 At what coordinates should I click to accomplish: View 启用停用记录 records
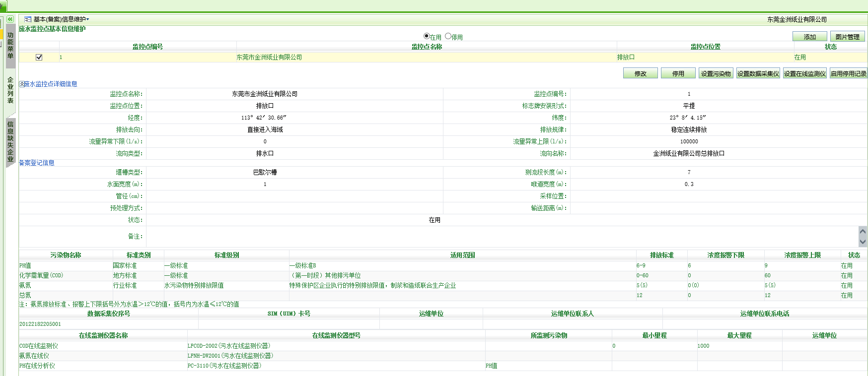point(849,73)
